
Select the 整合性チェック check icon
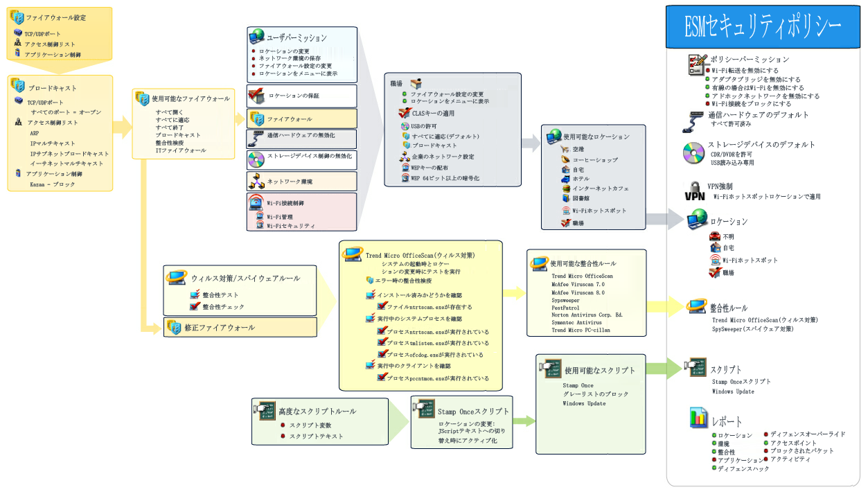coord(195,306)
